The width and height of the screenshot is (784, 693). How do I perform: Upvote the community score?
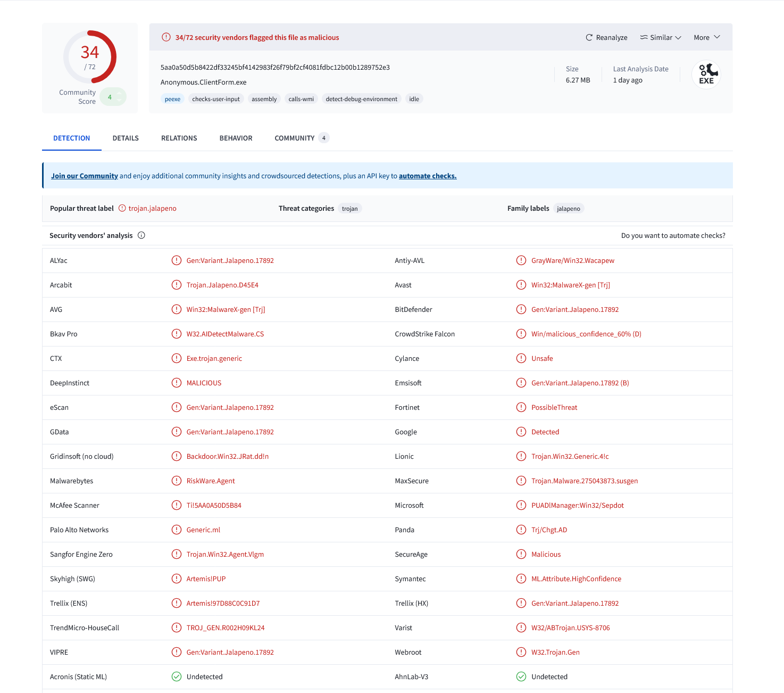click(119, 93)
